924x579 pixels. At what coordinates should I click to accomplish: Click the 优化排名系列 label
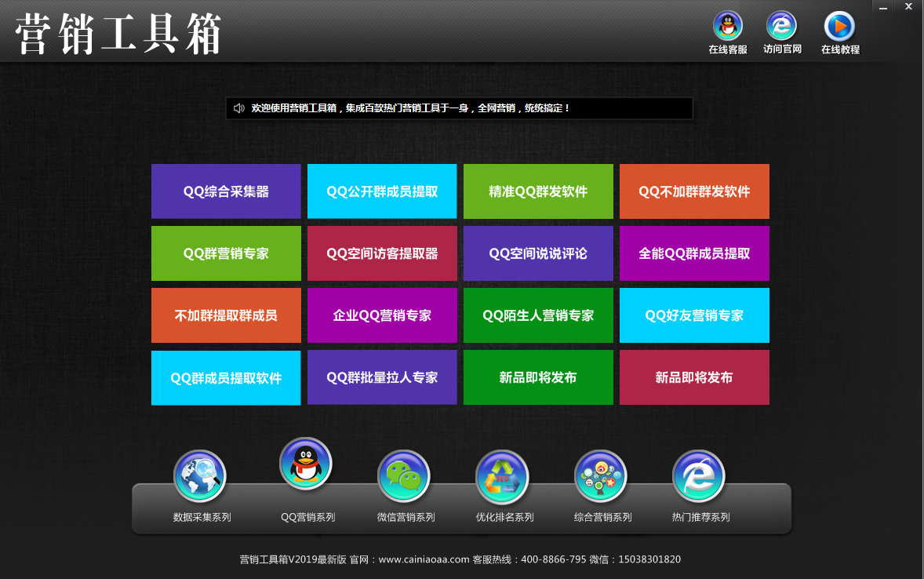point(504,517)
